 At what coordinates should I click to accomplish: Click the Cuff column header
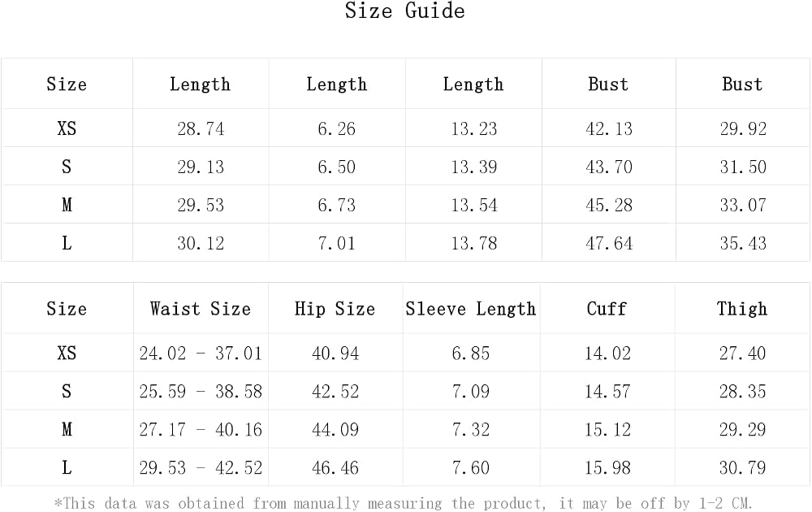tap(607, 309)
